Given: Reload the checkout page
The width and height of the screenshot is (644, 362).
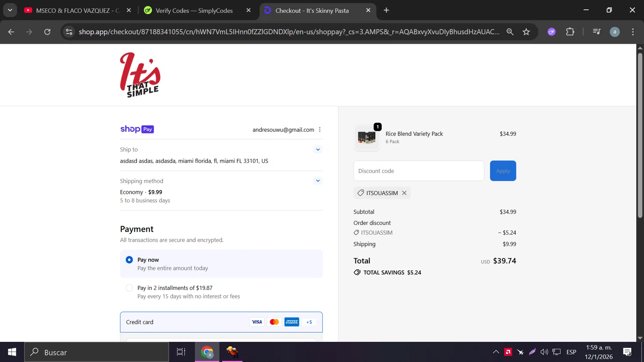Looking at the screenshot, I should tap(47, 32).
